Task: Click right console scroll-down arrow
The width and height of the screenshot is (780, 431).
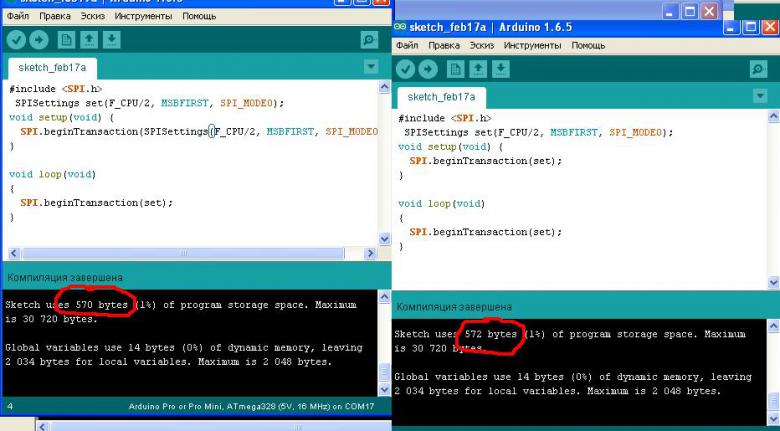Action: [x=774, y=418]
